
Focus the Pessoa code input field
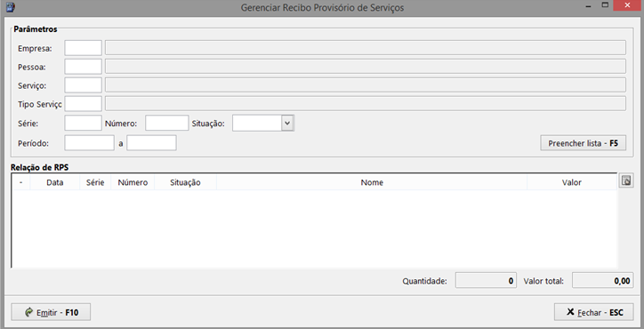83,67
